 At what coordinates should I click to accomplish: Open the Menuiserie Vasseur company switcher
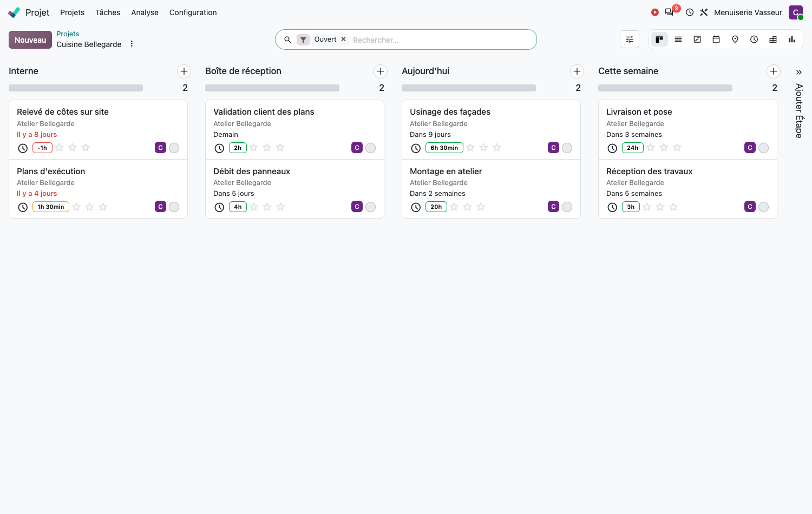pos(748,12)
